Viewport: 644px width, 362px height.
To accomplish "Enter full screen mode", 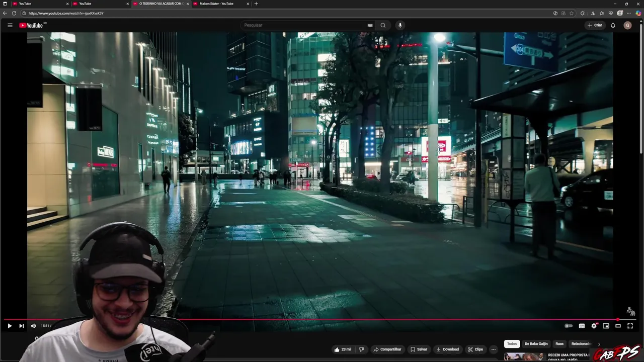I will (x=630, y=326).
